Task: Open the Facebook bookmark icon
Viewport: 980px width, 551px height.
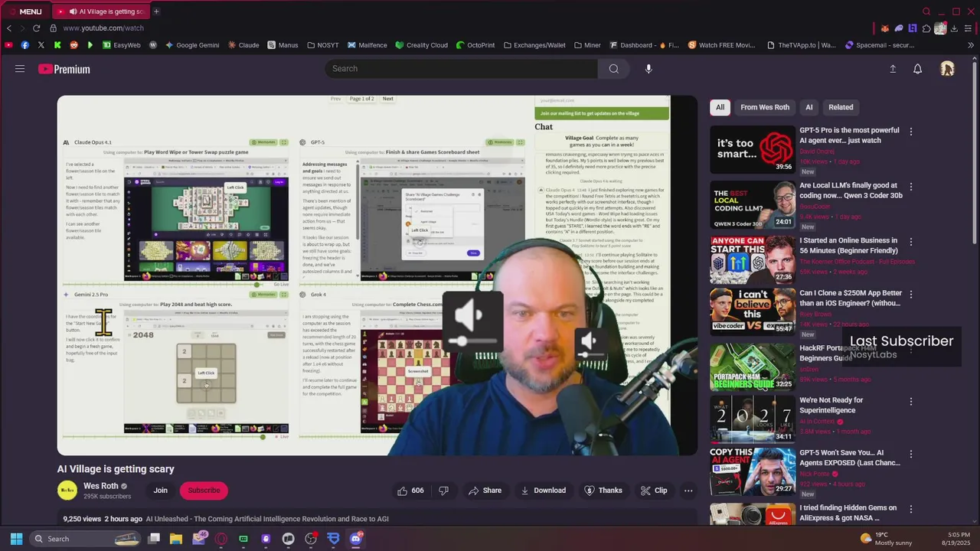Action: click(x=25, y=45)
